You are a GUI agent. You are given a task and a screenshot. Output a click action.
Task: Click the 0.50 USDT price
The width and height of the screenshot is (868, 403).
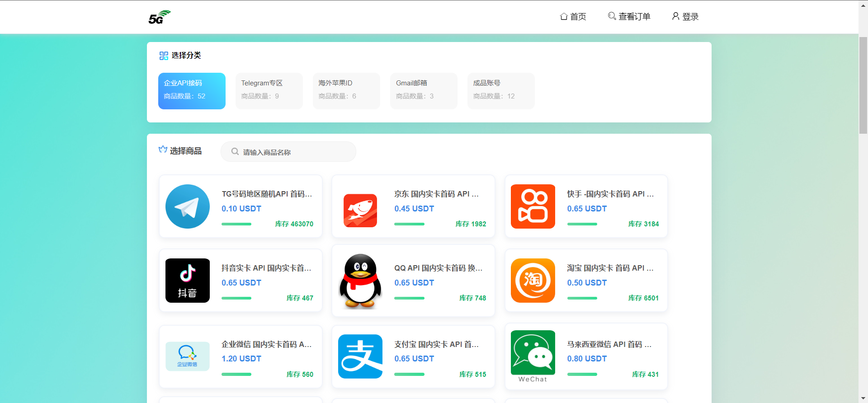(587, 283)
